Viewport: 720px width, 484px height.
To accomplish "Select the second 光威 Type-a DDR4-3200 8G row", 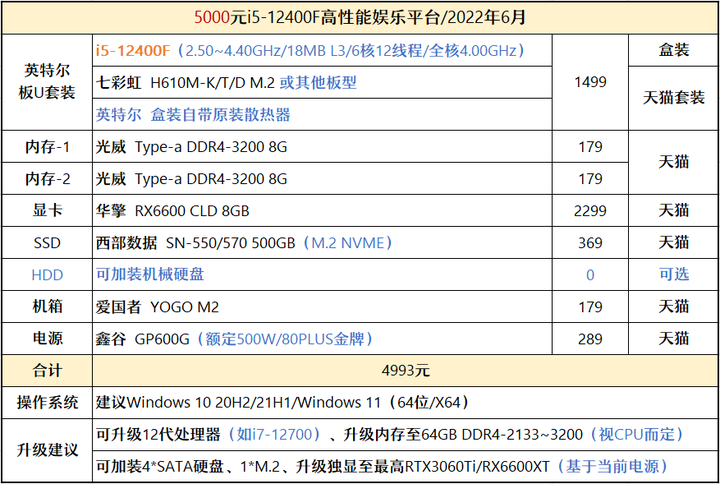I will click(x=322, y=179).
